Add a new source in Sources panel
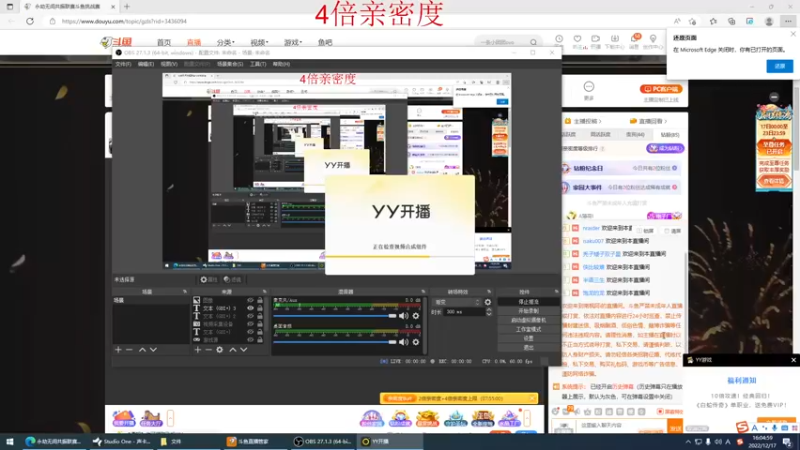Viewport: 800px width, 450px height. point(197,350)
